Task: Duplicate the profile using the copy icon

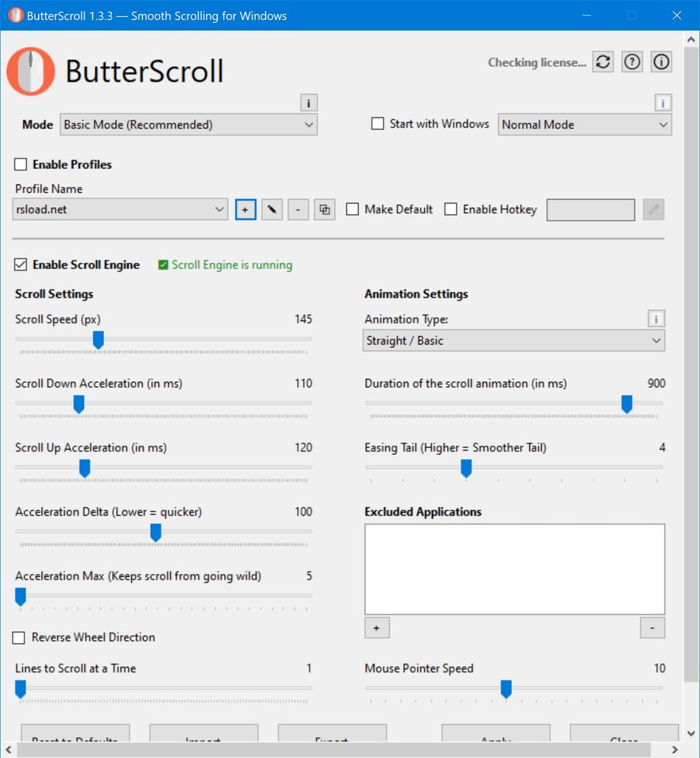Action: tap(324, 209)
